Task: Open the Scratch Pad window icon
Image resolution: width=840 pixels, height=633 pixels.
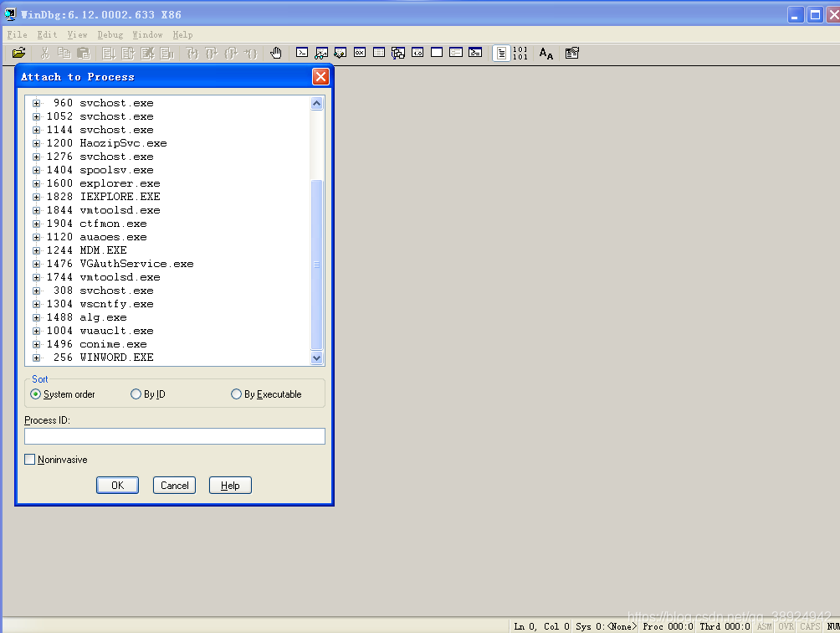Action: click(x=437, y=53)
